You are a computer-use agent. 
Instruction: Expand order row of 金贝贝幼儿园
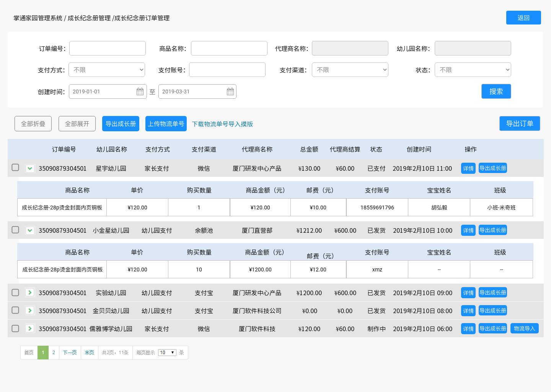click(30, 310)
